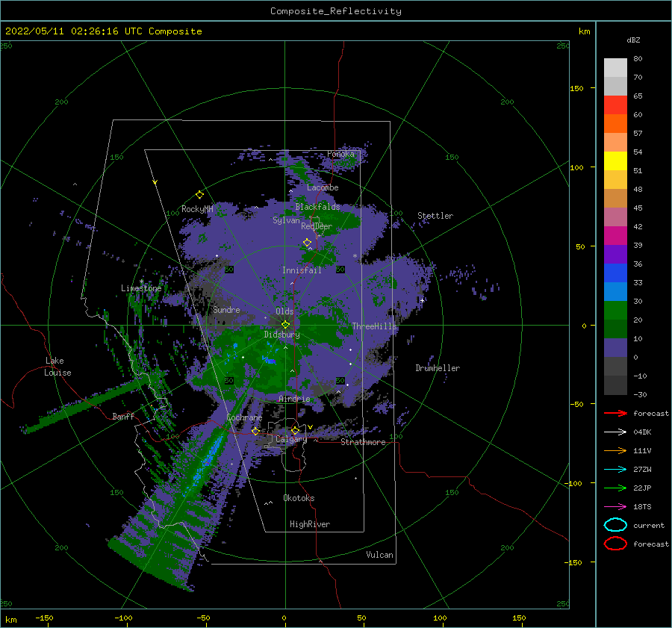Image resolution: width=672 pixels, height=628 pixels.
Task: Select the magenta 42–39 dBZ swatch
Action: [x=615, y=236]
